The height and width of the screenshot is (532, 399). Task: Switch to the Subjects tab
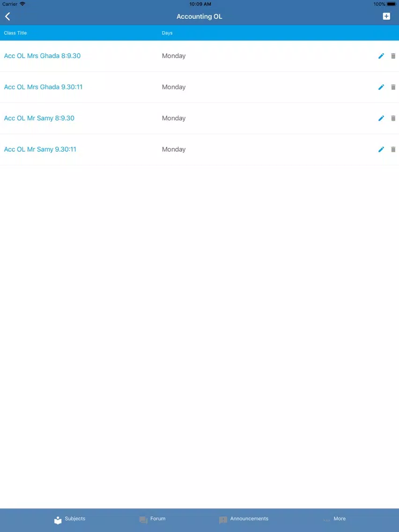pos(70,519)
